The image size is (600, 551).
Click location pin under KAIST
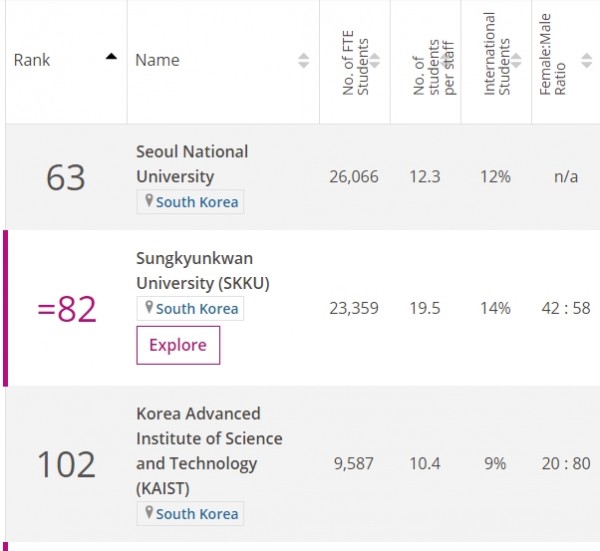(x=149, y=513)
